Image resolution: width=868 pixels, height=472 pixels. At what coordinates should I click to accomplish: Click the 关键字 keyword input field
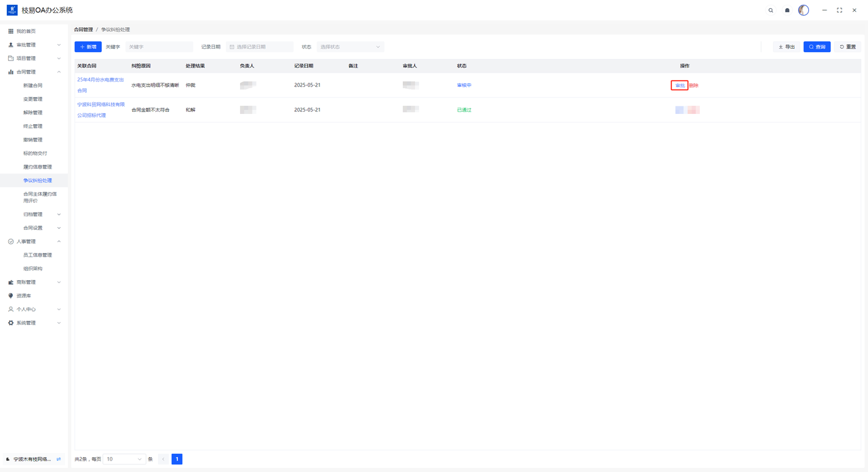click(x=159, y=47)
